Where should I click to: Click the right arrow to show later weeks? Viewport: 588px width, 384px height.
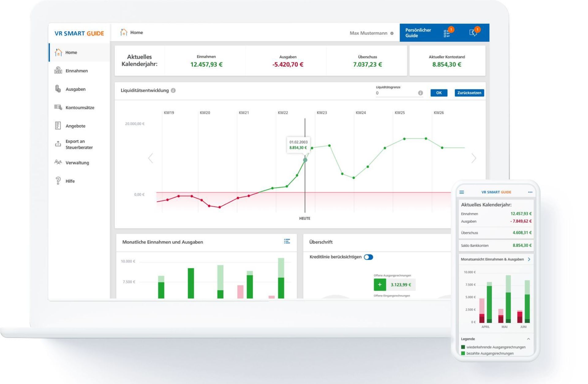pyautogui.click(x=474, y=158)
